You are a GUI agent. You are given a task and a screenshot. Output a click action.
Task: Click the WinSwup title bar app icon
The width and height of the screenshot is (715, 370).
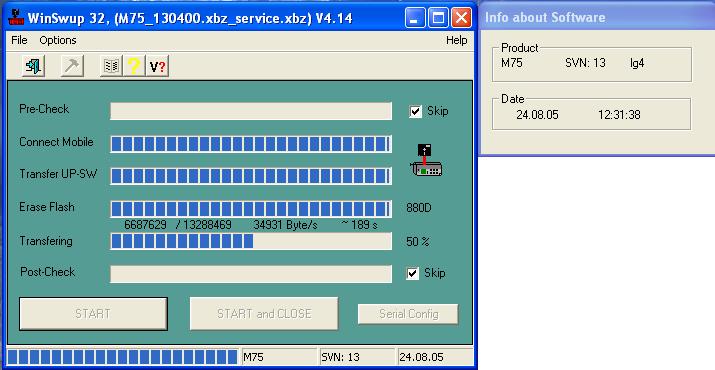click(16, 17)
